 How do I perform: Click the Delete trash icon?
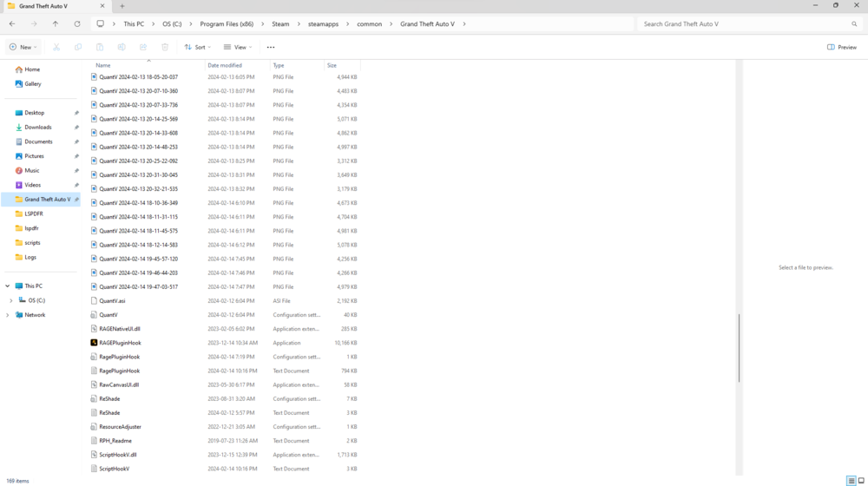(x=165, y=47)
